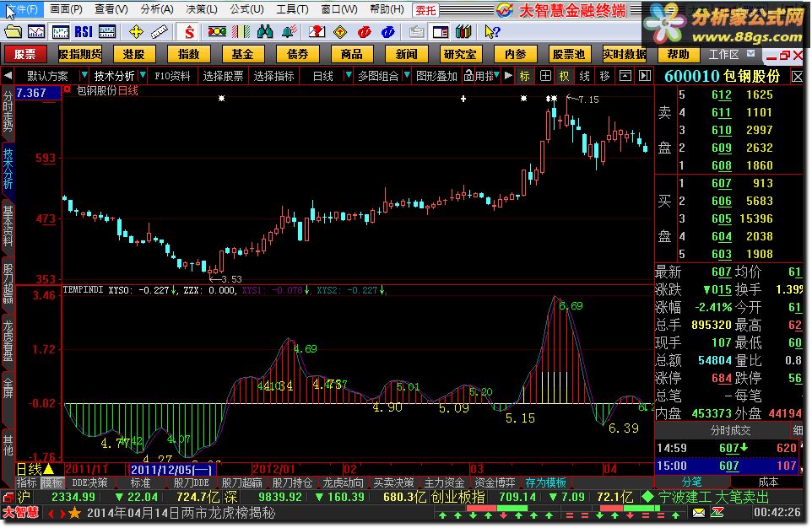Click the RSI indicator toolbar icon
The height and width of the screenshot is (528, 812).
[84, 32]
